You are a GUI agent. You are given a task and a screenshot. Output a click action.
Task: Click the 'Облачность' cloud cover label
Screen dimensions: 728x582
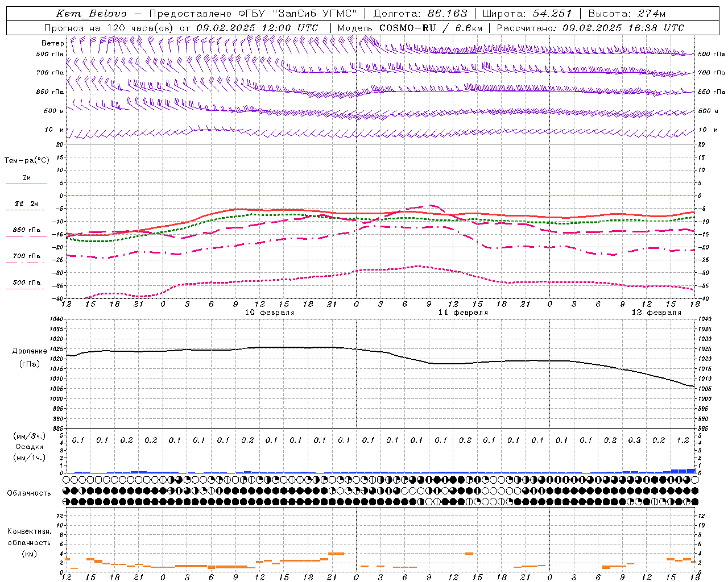[x=29, y=493]
